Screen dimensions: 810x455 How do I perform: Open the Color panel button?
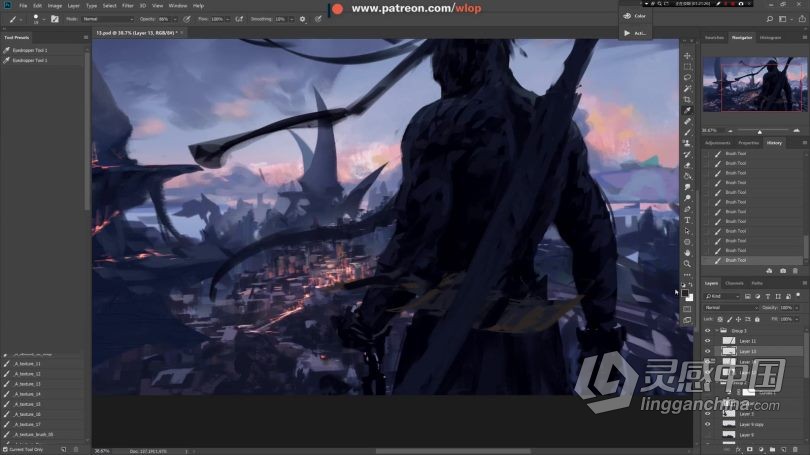[x=635, y=16]
